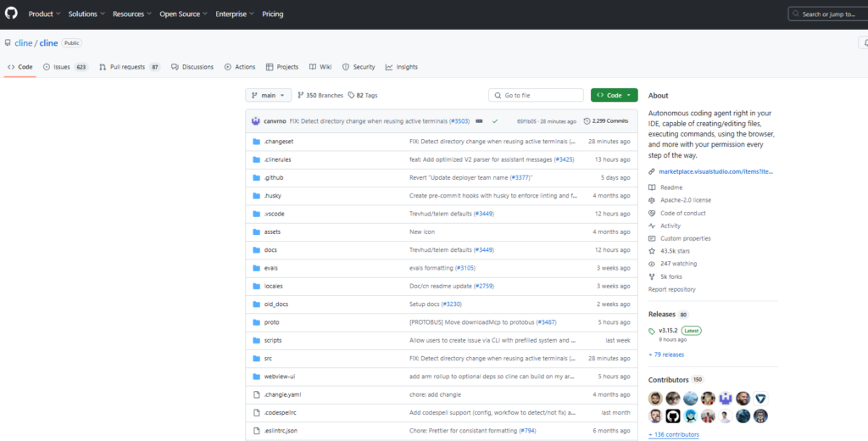Click the GitHub logo icon
Viewport: 868px width, 441px height.
pos(11,14)
